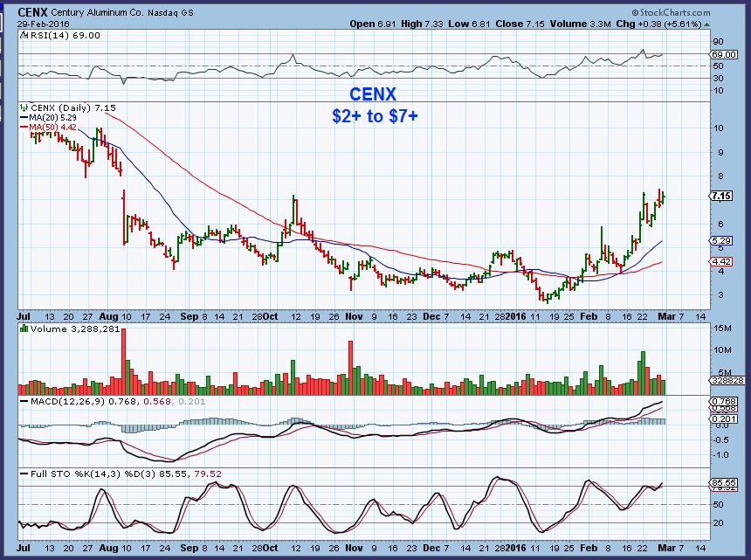Click the 328828 volume value tag
751x560 pixels.
click(727, 380)
